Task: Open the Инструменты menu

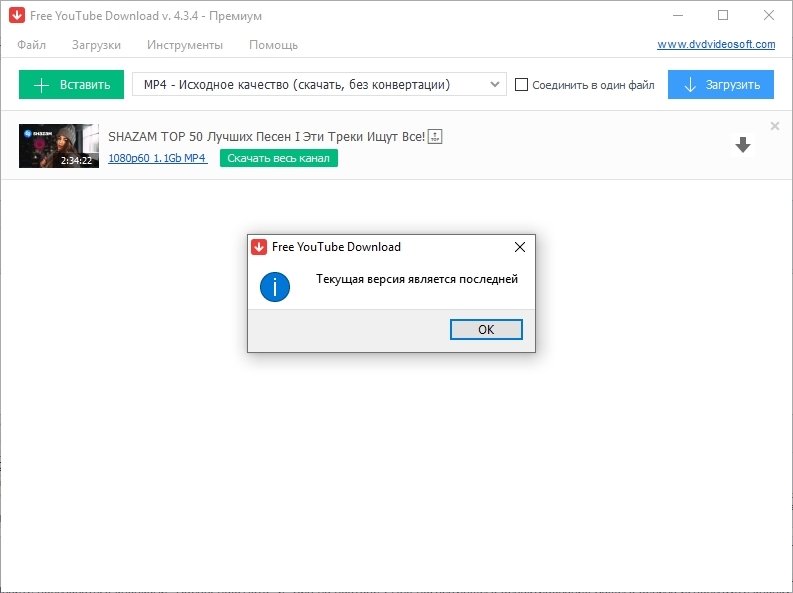Action: (185, 45)
